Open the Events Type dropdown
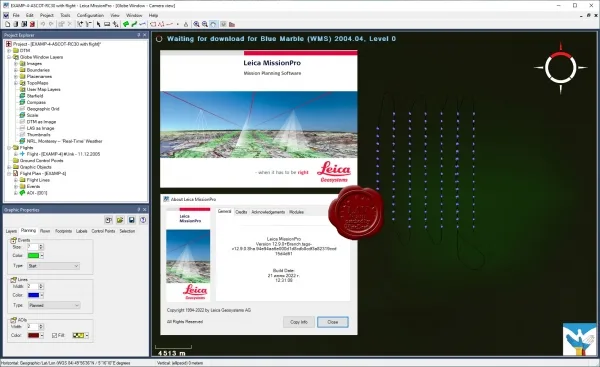Image resolution: width=600 pixels, height=367 pixels. 54,266
